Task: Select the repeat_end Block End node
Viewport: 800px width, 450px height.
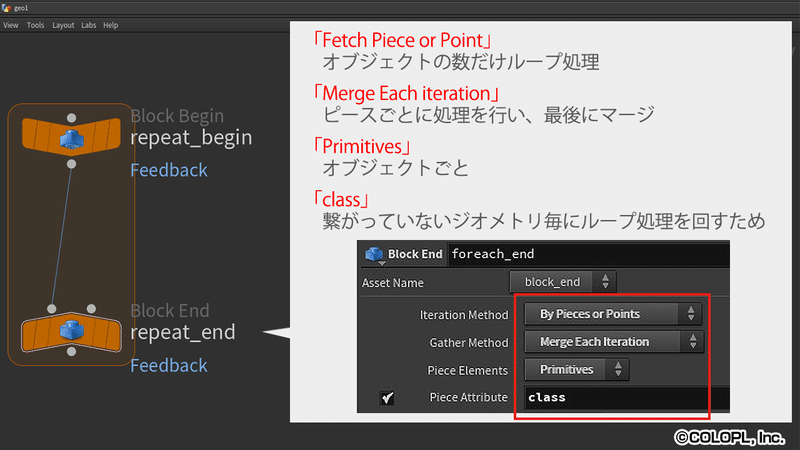Action: coord(71,332)
